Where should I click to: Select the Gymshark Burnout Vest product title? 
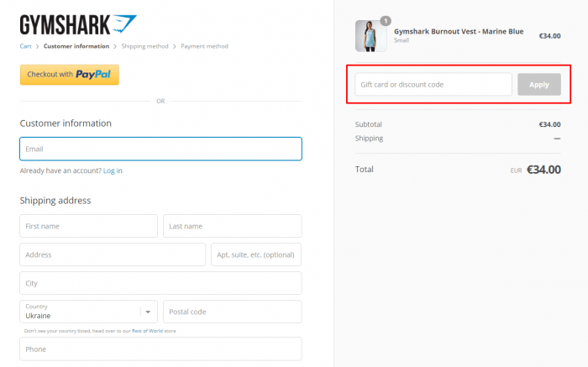(x=459, y=31)
